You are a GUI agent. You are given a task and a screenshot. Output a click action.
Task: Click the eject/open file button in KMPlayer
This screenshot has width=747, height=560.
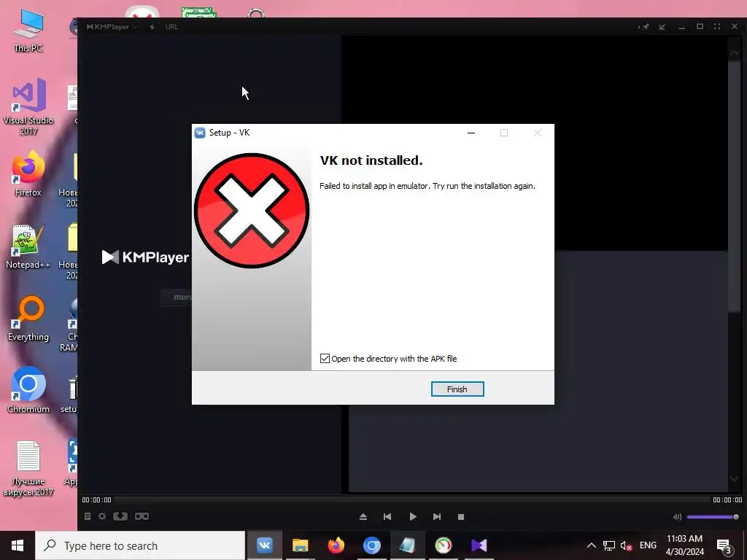coord(363,517)
